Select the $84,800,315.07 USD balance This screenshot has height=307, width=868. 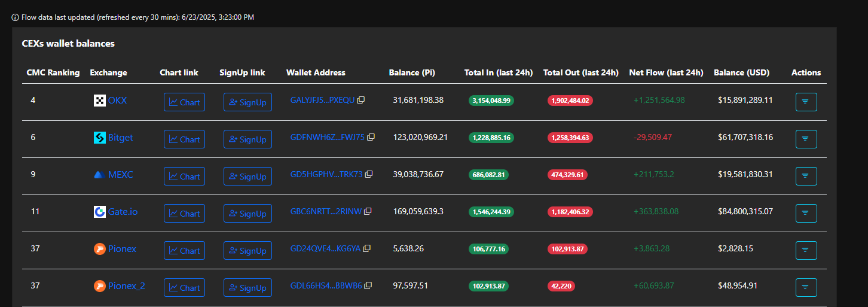745,211
